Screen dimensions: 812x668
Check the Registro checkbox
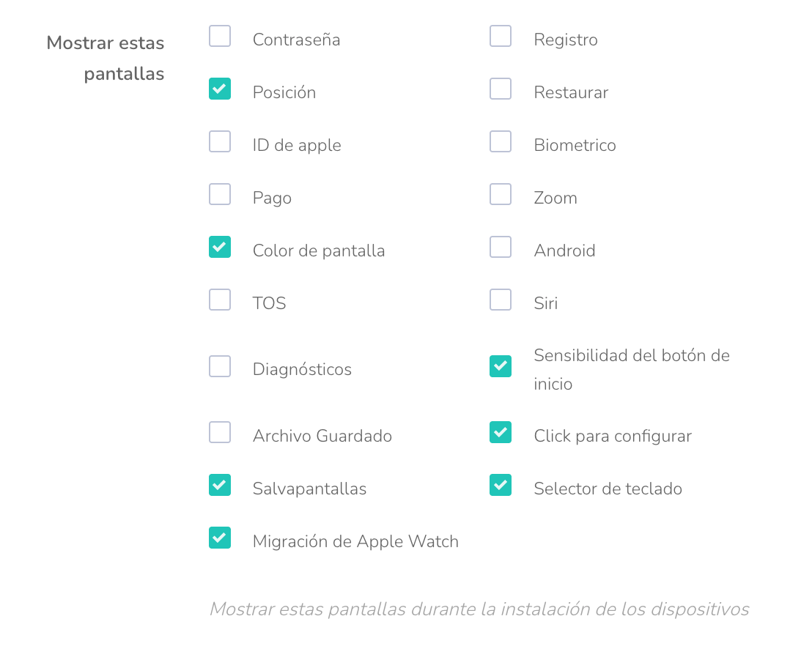click(501, 36)
